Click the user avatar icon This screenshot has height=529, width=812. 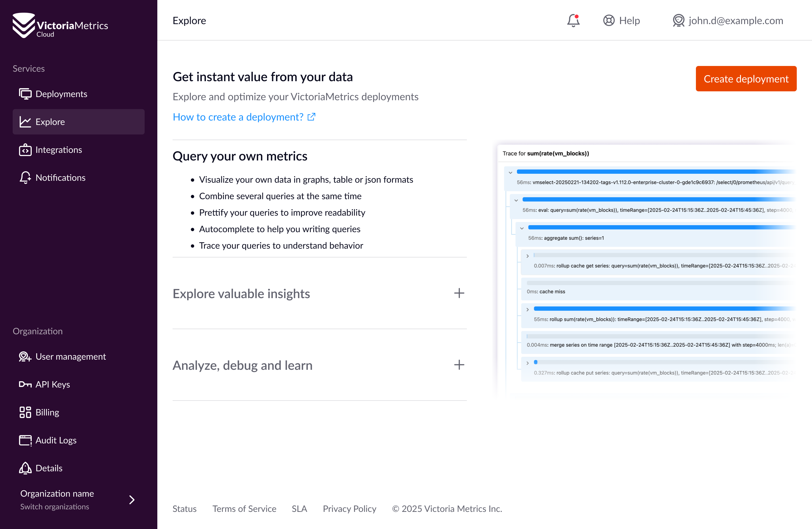[678, 21]
